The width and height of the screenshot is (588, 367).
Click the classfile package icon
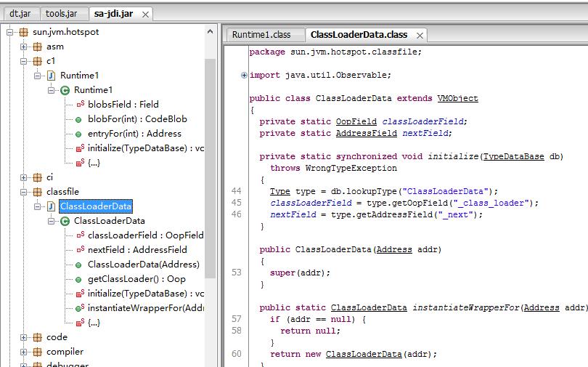tap(37, 192)
